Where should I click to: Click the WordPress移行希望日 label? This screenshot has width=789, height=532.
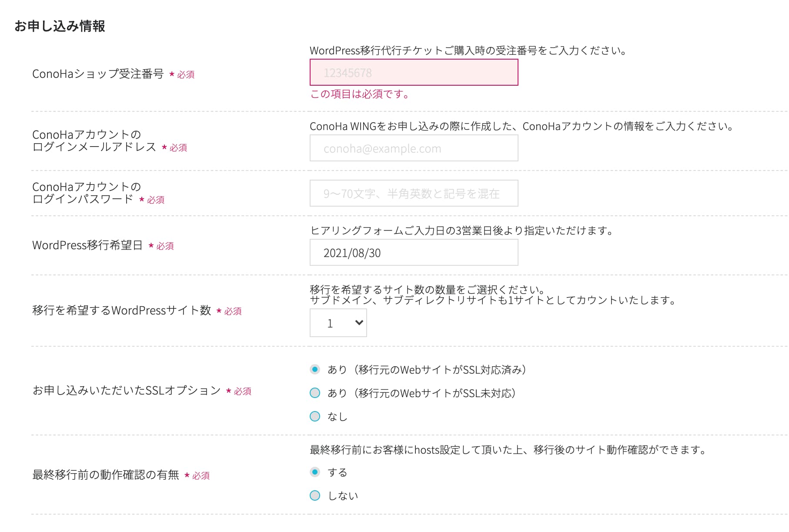click(x=87, y=245)
